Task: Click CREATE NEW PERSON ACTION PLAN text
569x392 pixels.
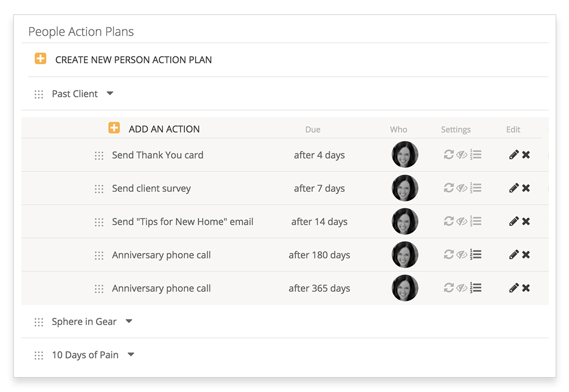Action: [x=134, y=60]
